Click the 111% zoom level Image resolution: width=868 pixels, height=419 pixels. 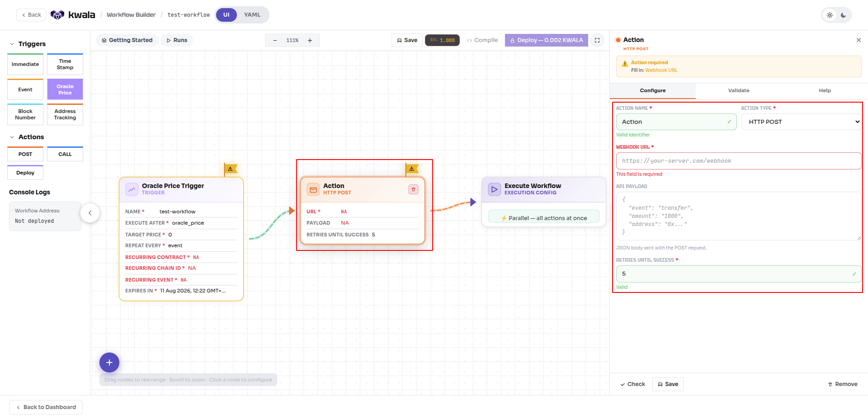pos(292,40)
